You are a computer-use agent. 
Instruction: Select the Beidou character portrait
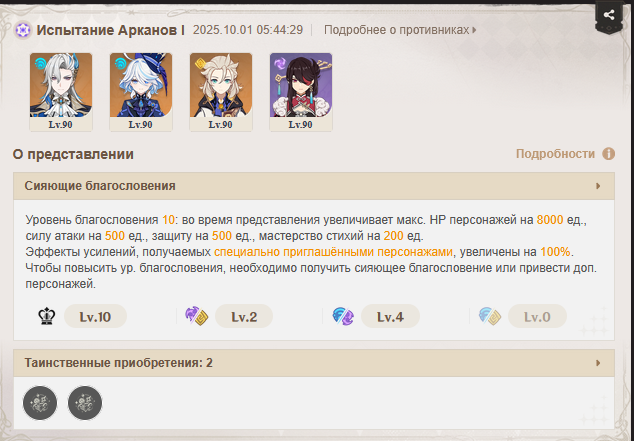301,92
